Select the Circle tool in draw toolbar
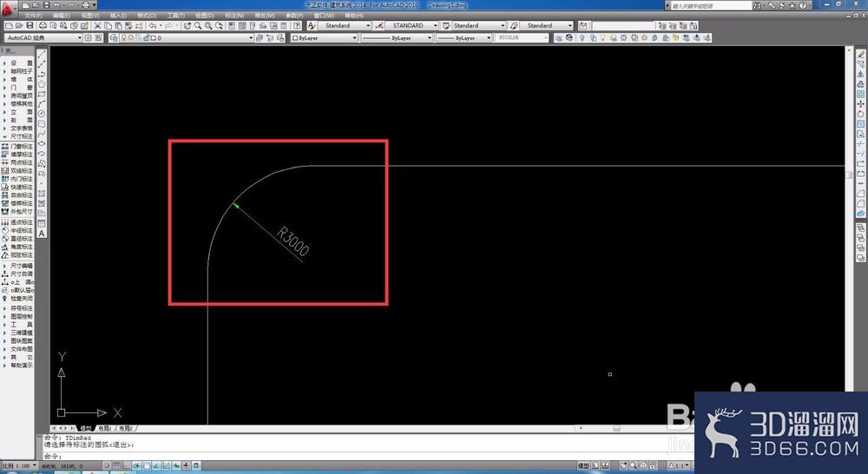The width and height of the screenshot is (868, 474). (42, 114)
